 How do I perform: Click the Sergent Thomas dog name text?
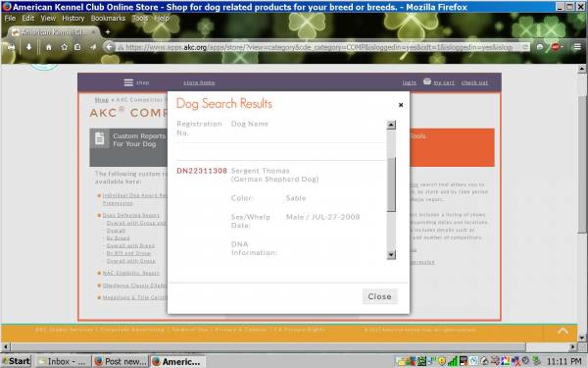[x=261, y=171]
